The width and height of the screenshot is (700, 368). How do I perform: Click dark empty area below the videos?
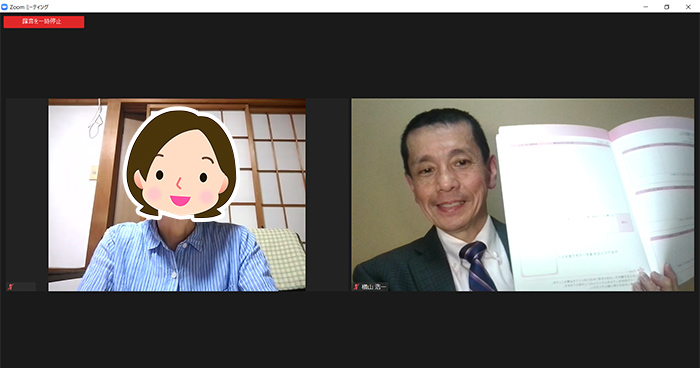coord(350,330)
